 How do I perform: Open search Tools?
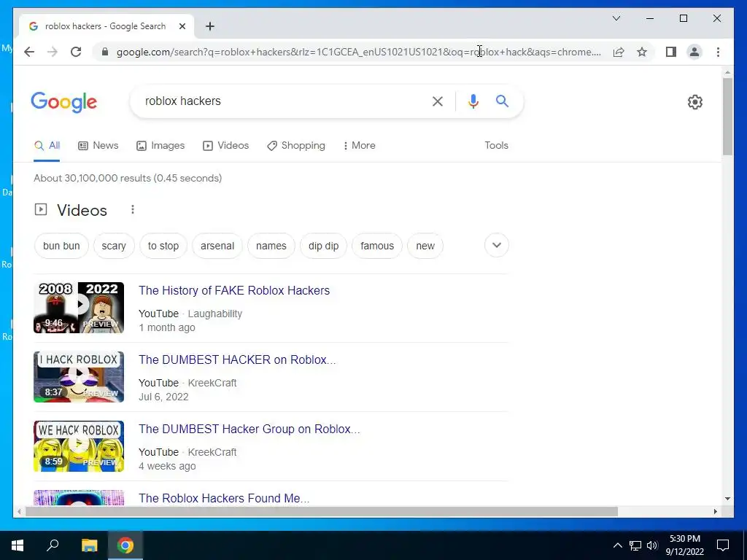click(496, 146)
